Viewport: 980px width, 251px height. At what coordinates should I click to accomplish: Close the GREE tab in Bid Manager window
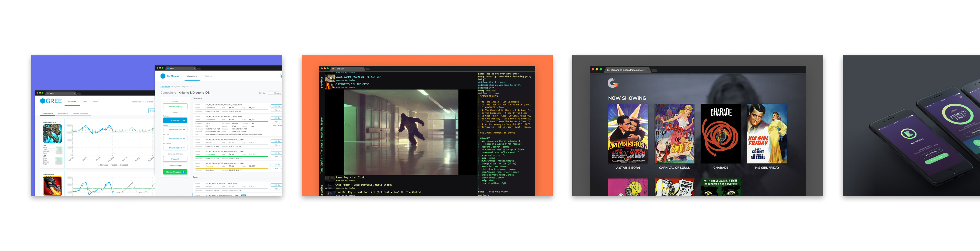(194, 69)
